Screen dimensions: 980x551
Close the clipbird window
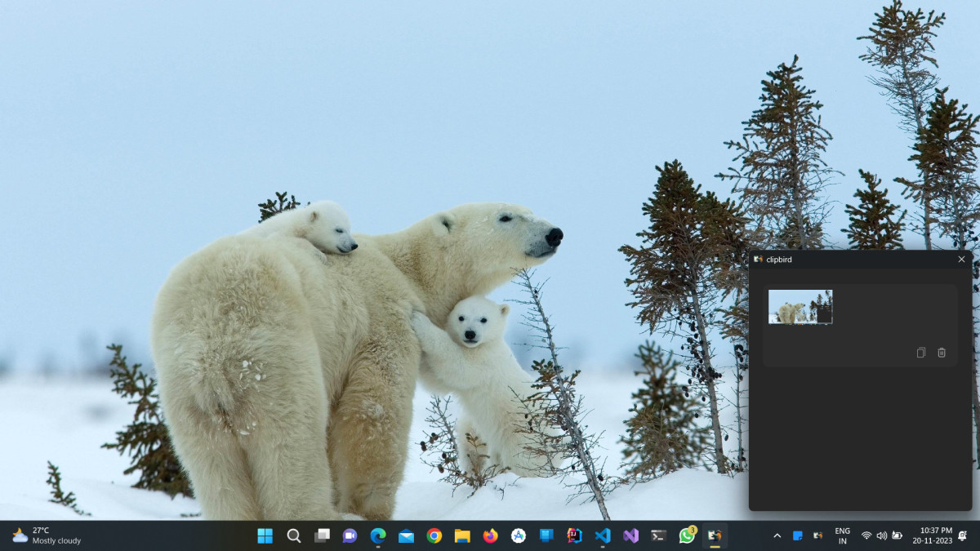point(961,260)
